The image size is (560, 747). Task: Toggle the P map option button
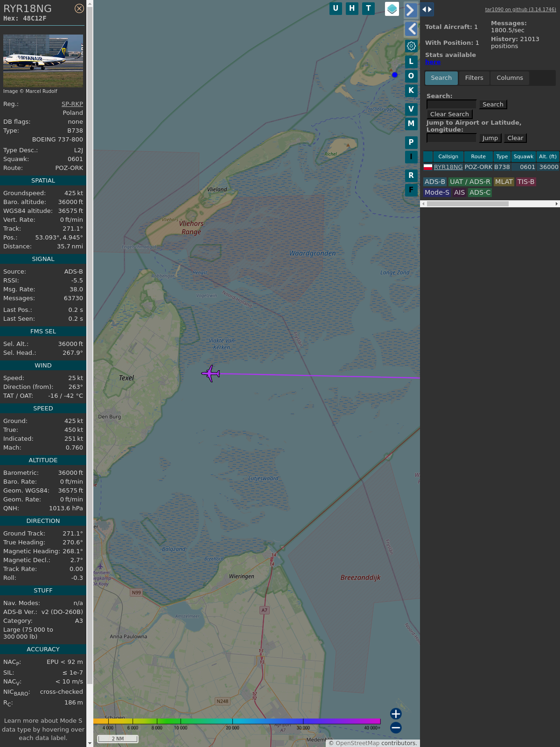click(x=411, y=142)
